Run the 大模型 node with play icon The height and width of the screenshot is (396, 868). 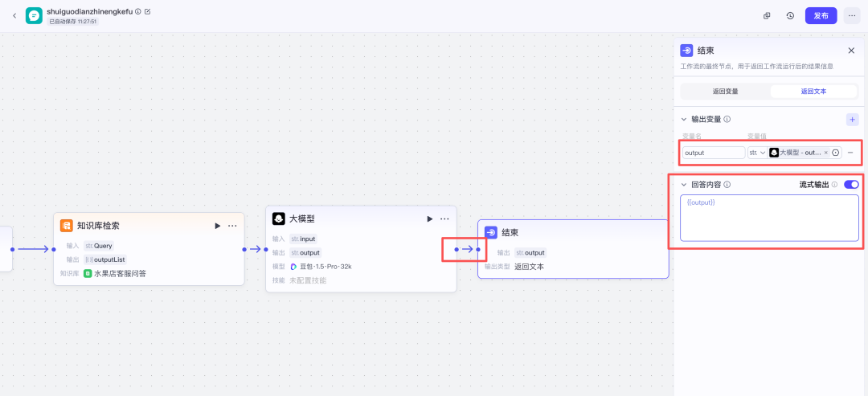pos(429,218)
